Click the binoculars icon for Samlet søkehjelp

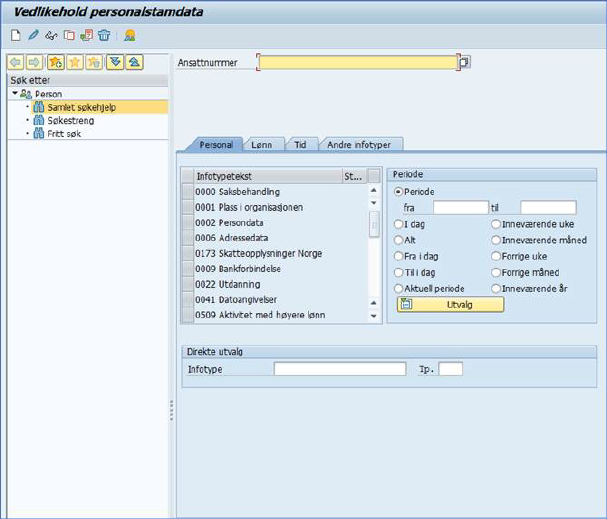tap(39, 107)
